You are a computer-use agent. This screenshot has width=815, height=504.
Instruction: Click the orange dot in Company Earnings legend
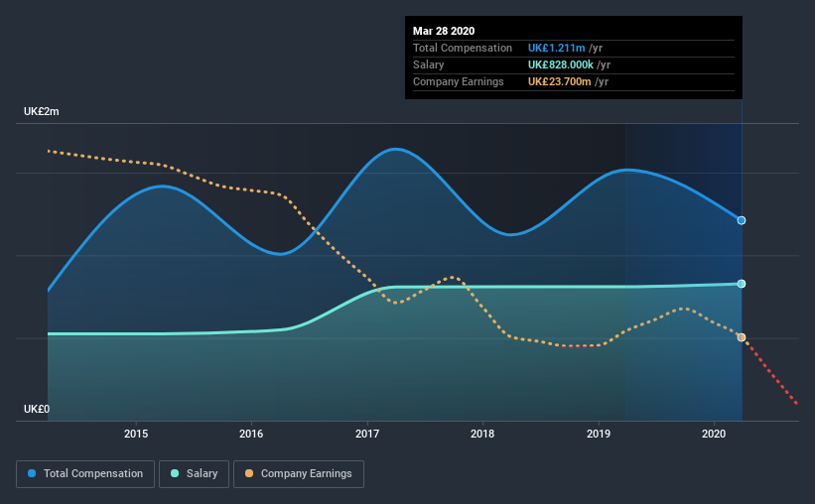pyautogui.click(x=249, y=473)
